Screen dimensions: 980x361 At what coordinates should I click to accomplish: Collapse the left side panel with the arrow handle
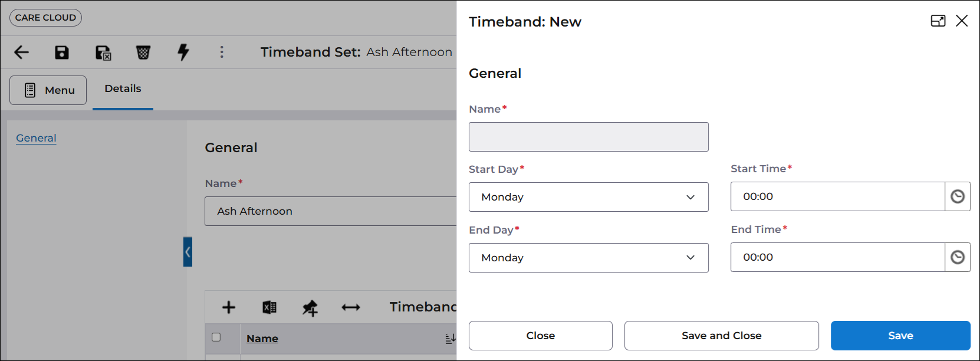pos(188,252)
